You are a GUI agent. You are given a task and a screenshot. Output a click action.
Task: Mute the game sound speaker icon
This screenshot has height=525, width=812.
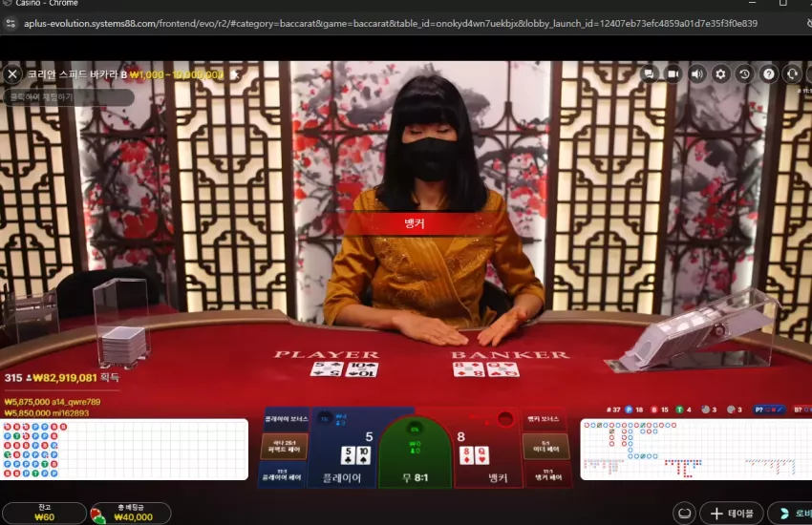point(697,74)
